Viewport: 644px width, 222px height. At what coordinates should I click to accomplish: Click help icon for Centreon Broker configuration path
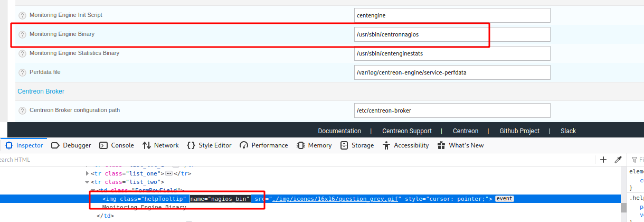pos(22,110)
